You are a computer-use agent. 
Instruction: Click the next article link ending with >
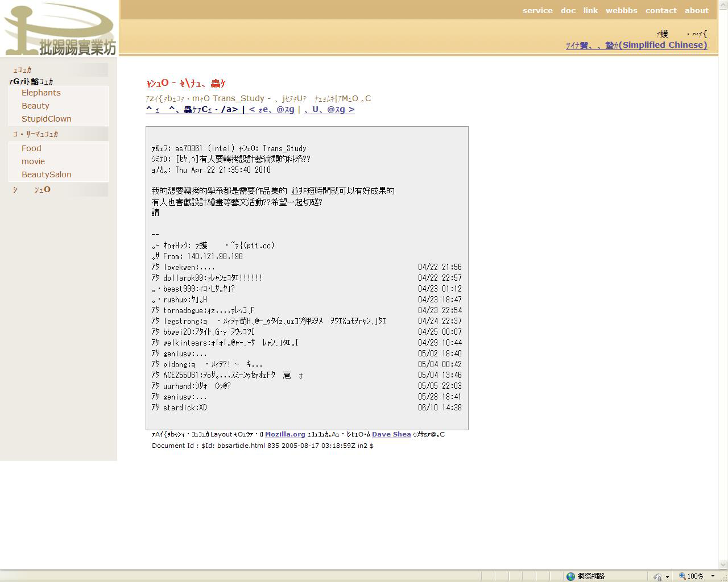point(329,109)
